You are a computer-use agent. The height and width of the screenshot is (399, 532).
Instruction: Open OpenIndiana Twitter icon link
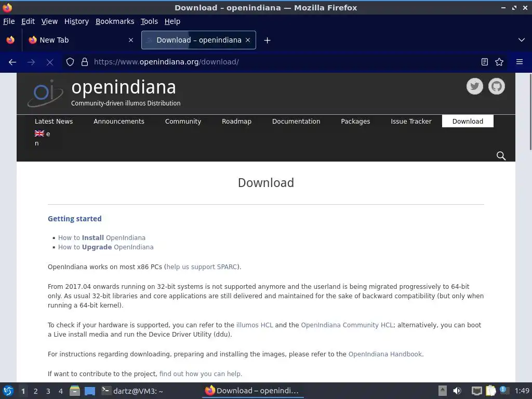475,86
